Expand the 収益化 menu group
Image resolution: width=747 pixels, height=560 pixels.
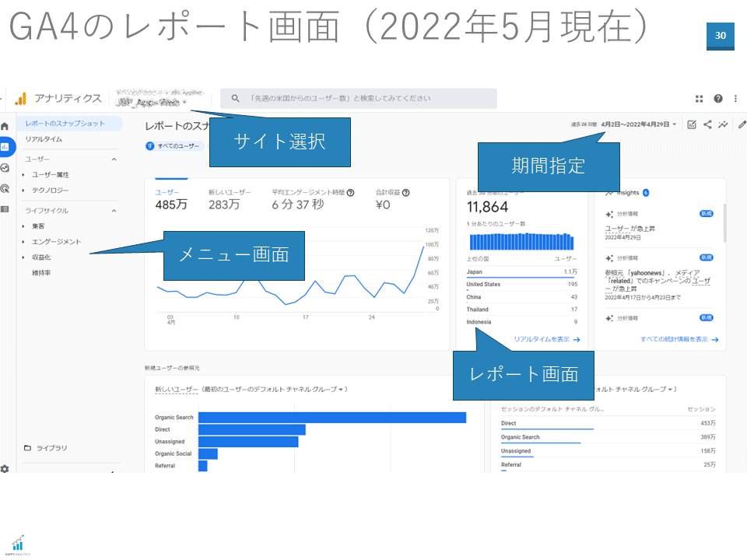point(23,257)
